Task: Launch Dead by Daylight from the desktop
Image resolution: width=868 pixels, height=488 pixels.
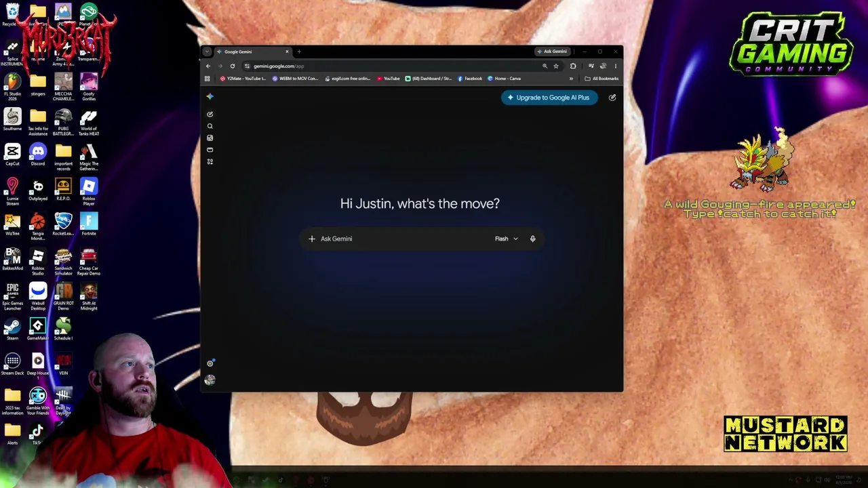Action: (x=63, y=402)
